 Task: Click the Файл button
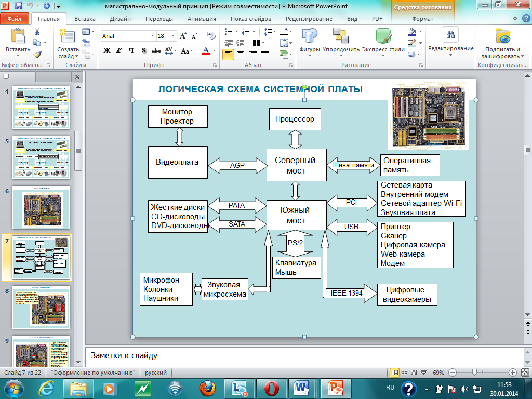point(15,19)
